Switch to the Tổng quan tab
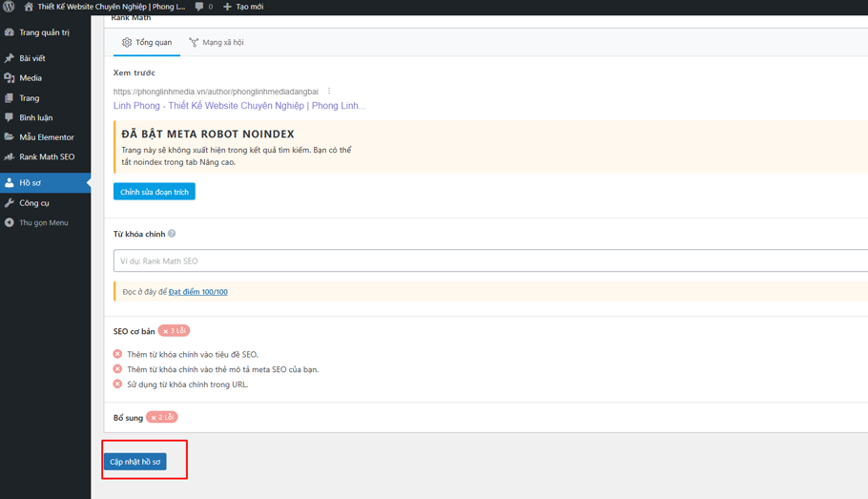 147,42
